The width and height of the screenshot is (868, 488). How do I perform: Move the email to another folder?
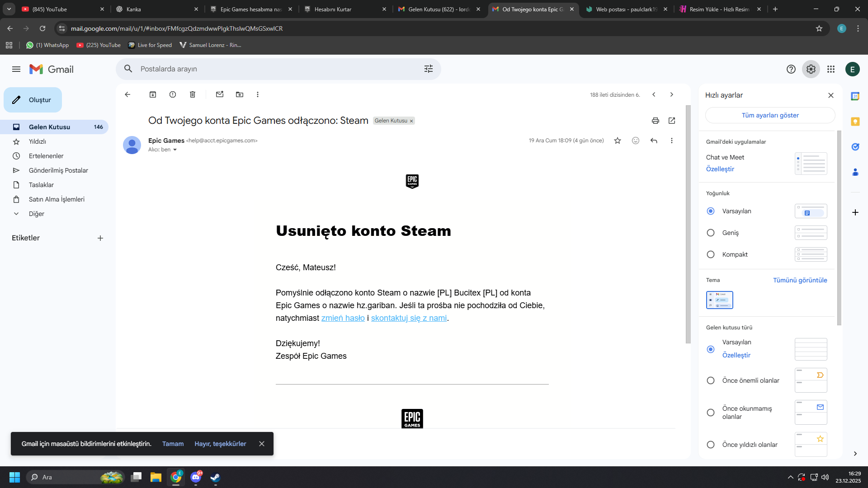pyautogui.click(x=240, y=94)
